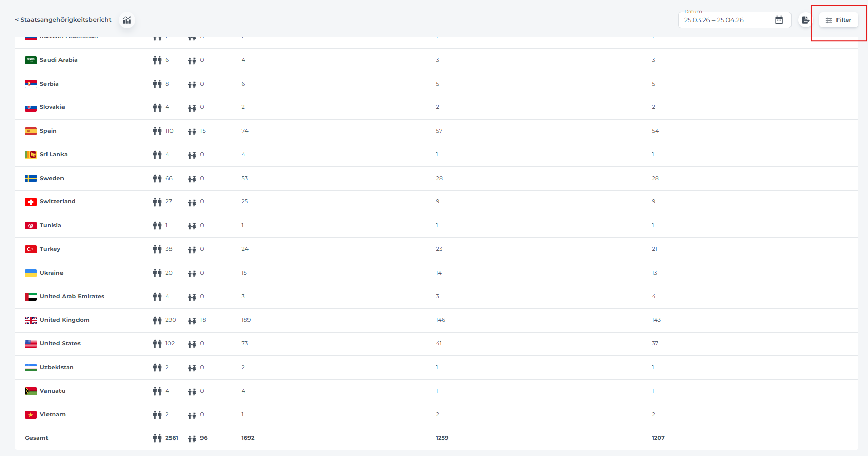868x456 pixels.
Task: Open the chart view icon beside report title
Action: 127,20
